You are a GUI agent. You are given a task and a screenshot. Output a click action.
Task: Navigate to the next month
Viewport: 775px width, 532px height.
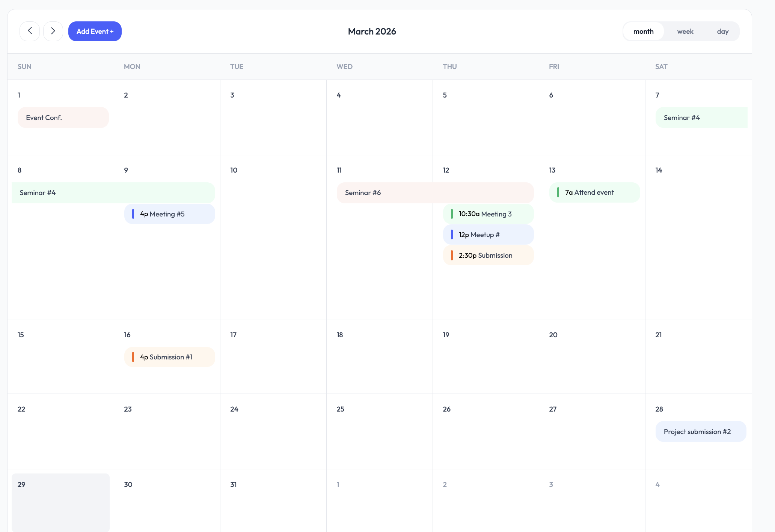[x=53, y=31]
